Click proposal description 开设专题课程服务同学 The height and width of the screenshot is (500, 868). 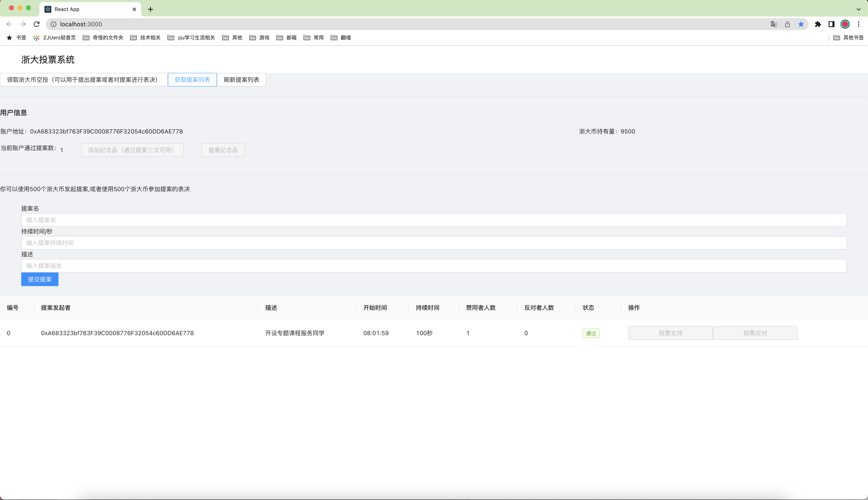pos(295,333)
